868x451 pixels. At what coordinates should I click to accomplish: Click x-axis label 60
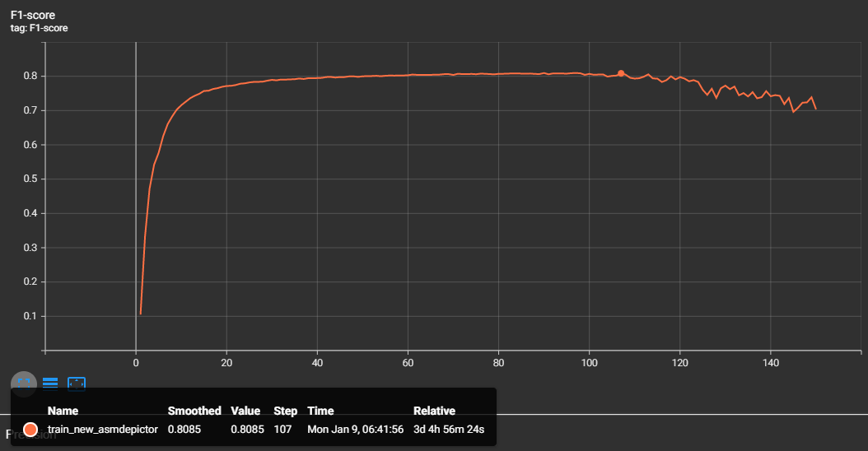[x=408, y=363]
